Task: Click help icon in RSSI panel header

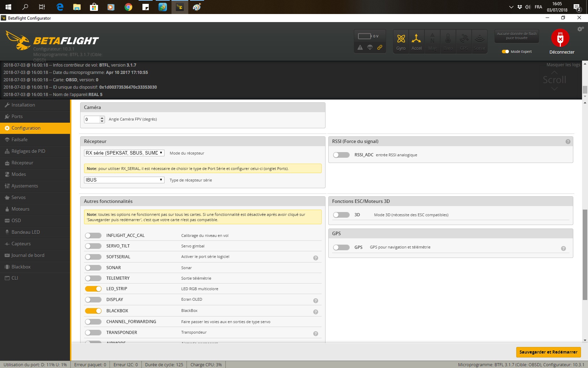Action: [568, 142]
